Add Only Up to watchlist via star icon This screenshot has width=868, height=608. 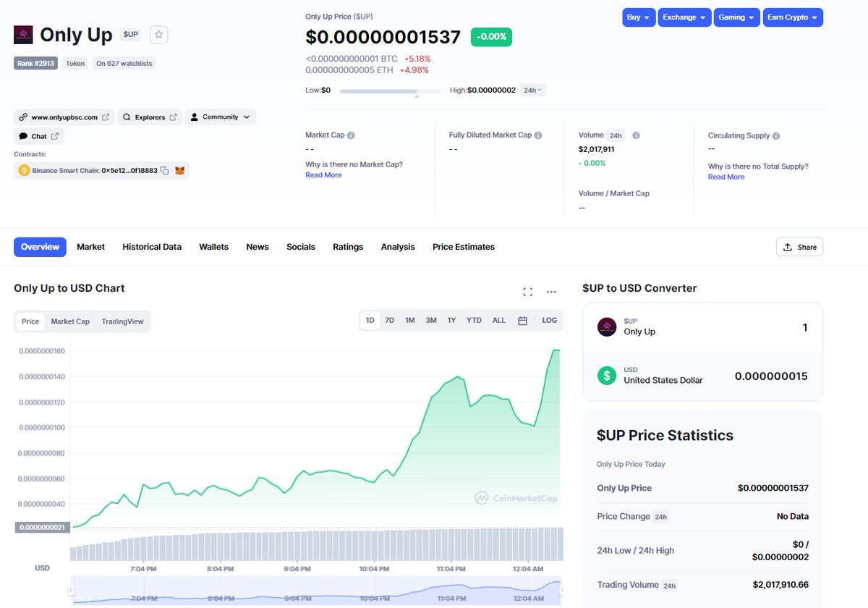point(158,34)
